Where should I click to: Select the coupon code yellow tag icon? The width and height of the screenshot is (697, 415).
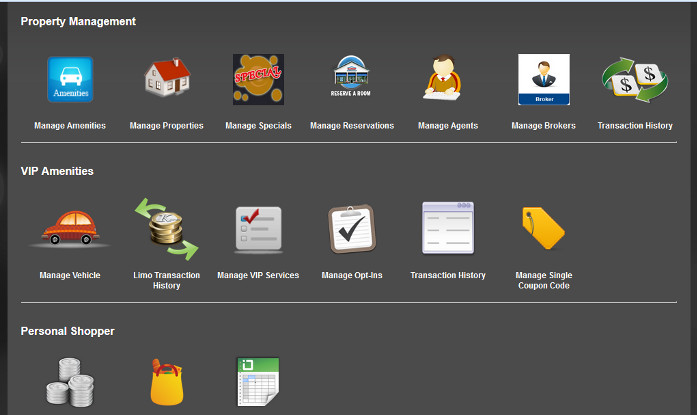[x=543, y=229]
